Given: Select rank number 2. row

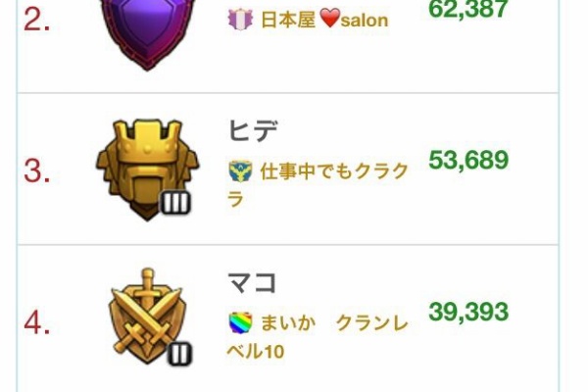Looking at the screenshot, I should tap(287, 46).
